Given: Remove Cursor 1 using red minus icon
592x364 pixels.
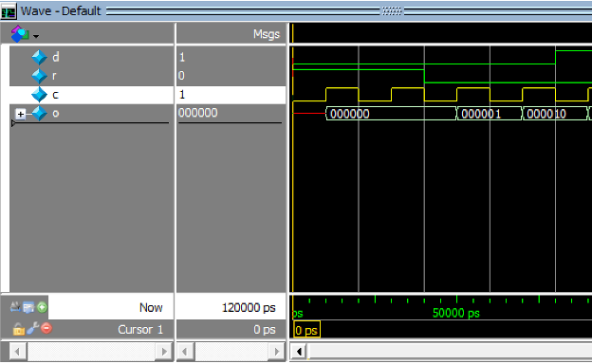Looking at the screenshot, I should [x=46, y=328].
